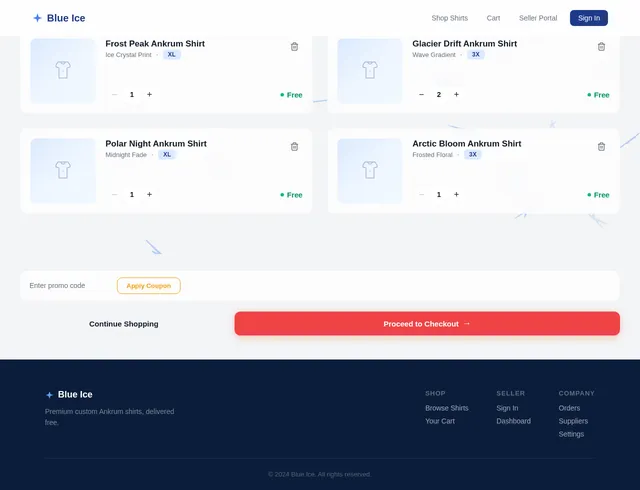The image size is (640, 490).
Task: Click the Wave Gradient description
Action: [434, 55]
